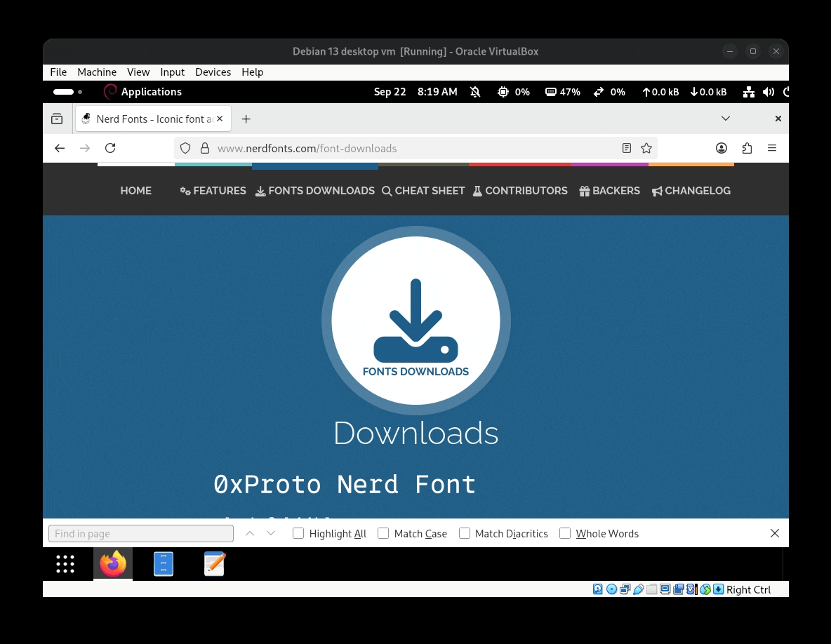Open the Applications menu in top panel
This screenshot has height=644, width=831.
click(x=143, y=92)
